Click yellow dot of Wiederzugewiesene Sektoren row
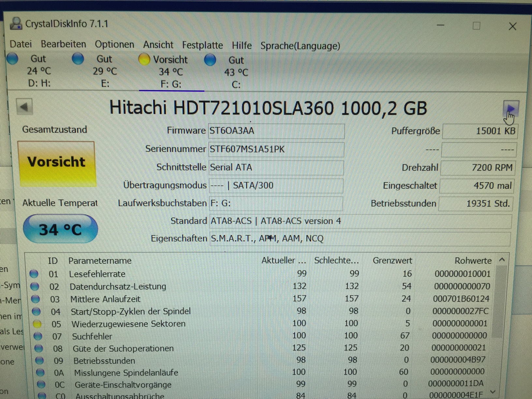 (x=37, y=324)
